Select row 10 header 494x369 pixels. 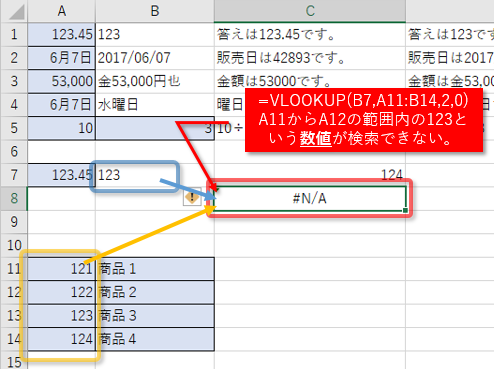pos(14,245)
